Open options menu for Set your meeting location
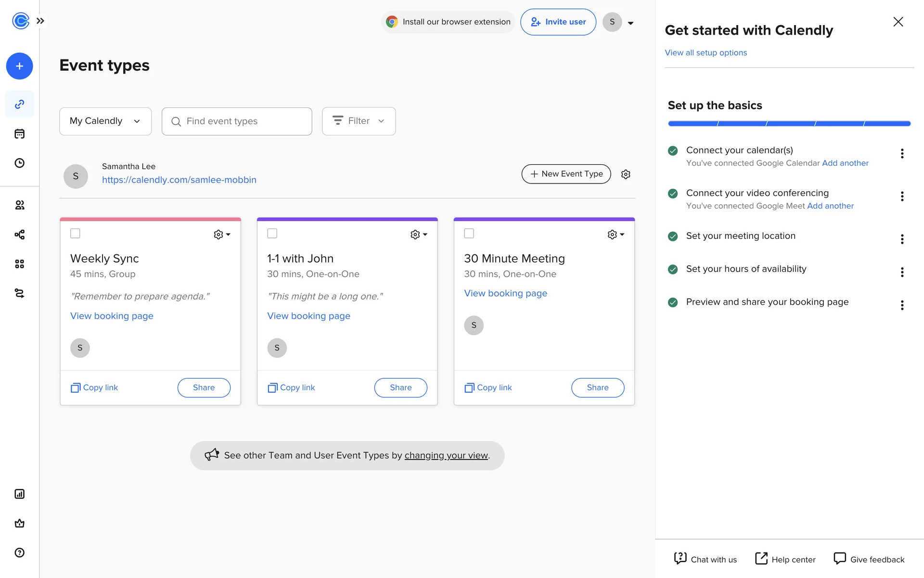This screenshot has height=578, width=924. [x=902, y=239]
